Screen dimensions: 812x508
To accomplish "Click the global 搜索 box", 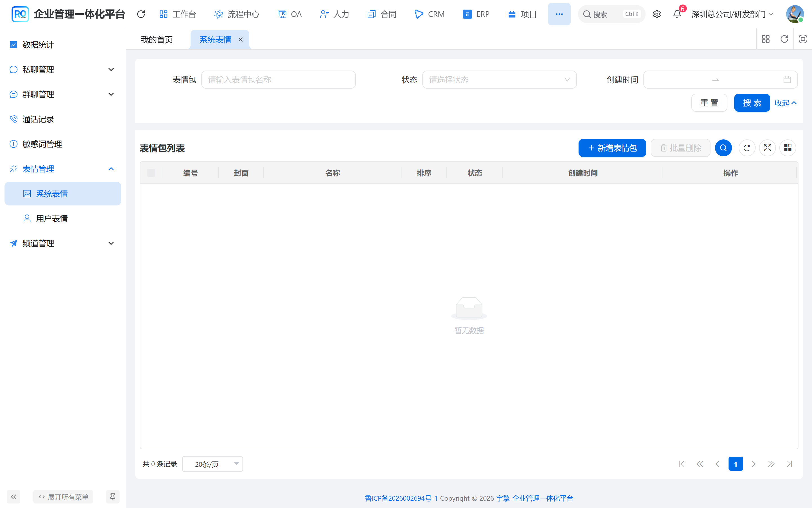I will coord(611,14).
